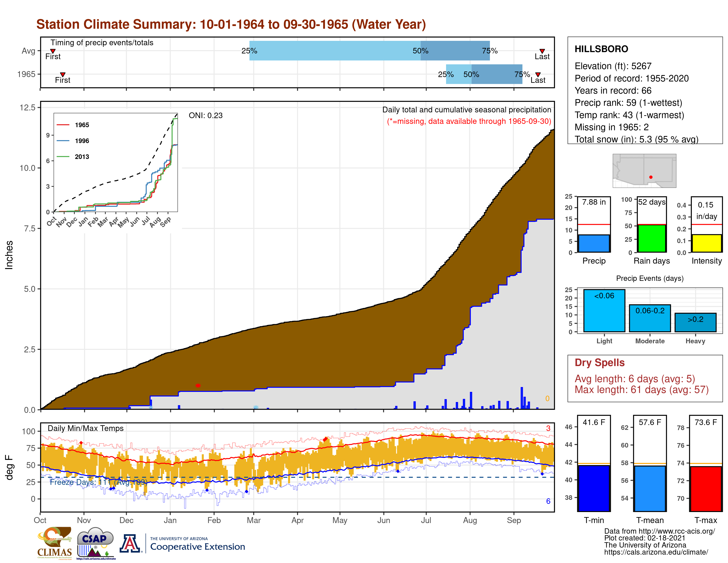This screenshot has height=563, width=728.
Task: Click the red First marker on 1965 row
Action: [63, 74]
